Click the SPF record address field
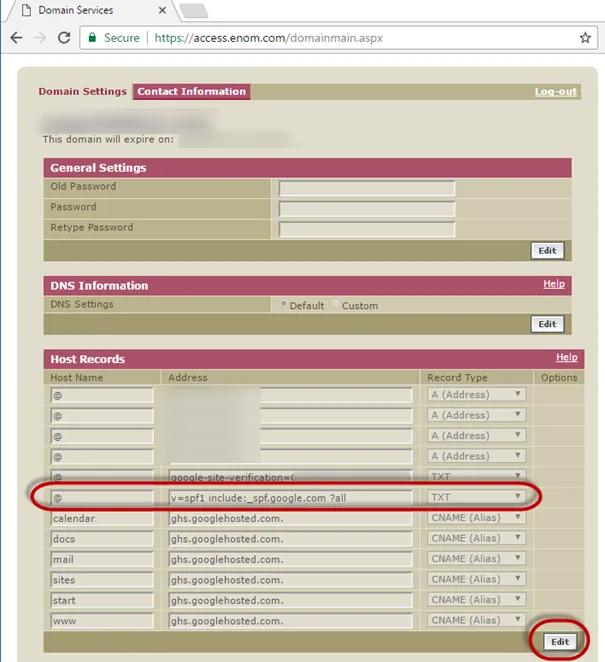Image resolution: width=605 pixels, height=662 pixels. [290, 497]
